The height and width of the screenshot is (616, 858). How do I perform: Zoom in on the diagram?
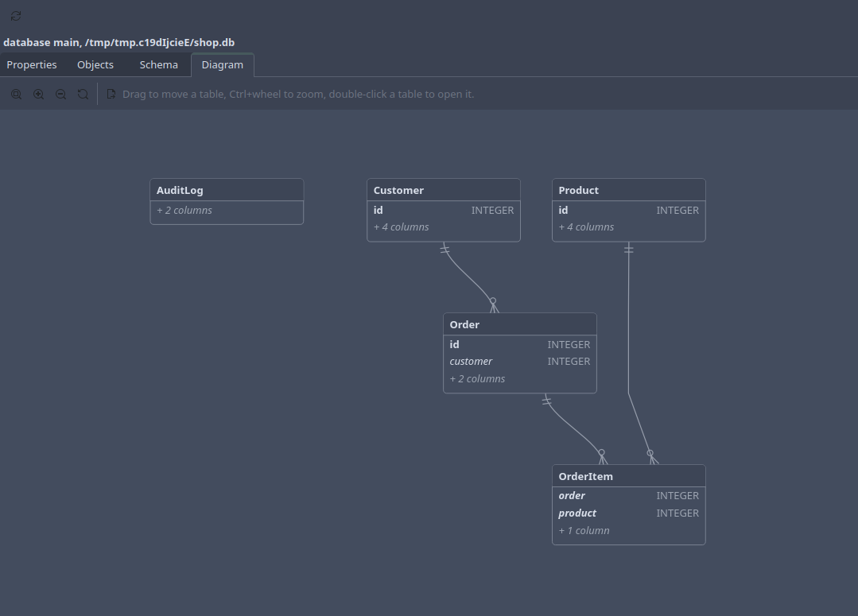39,94
